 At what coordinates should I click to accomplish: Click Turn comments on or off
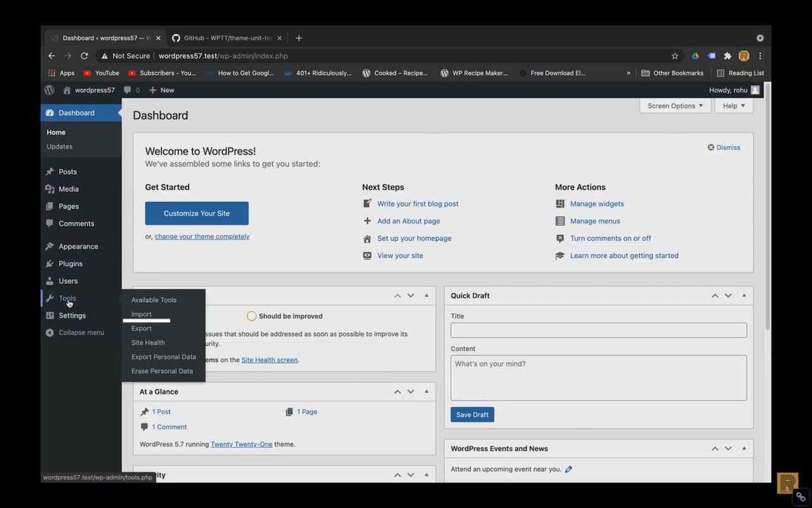coord(610,238)
